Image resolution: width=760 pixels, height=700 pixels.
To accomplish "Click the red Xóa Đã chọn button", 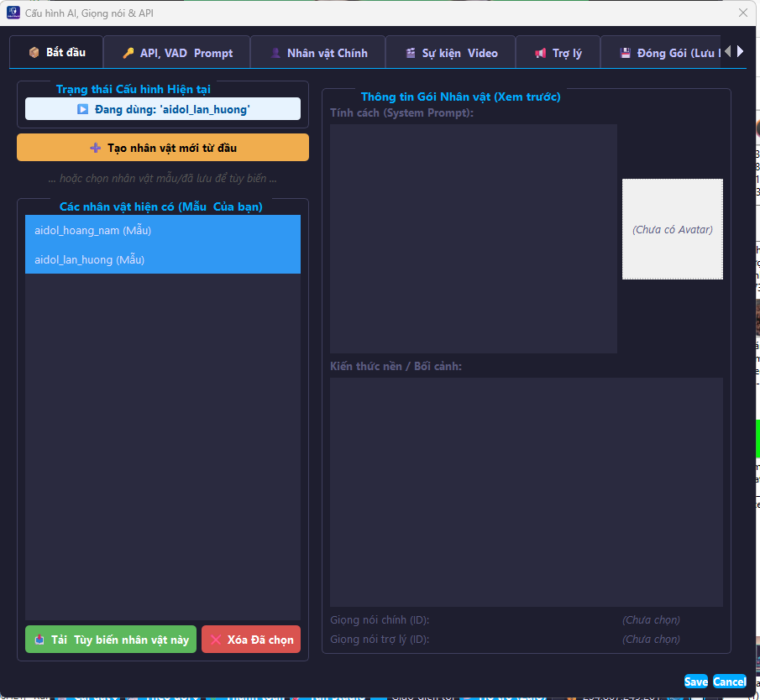I will tap(251, 640).
